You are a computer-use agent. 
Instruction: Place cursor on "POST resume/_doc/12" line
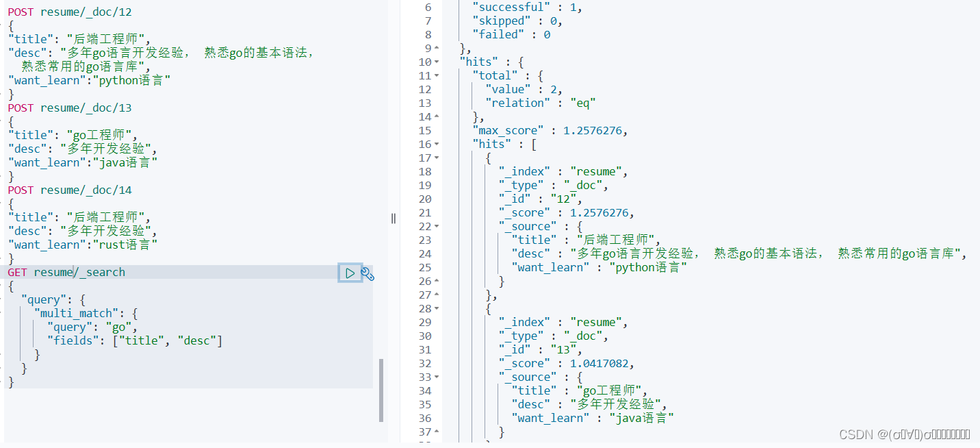coord(70,12)
